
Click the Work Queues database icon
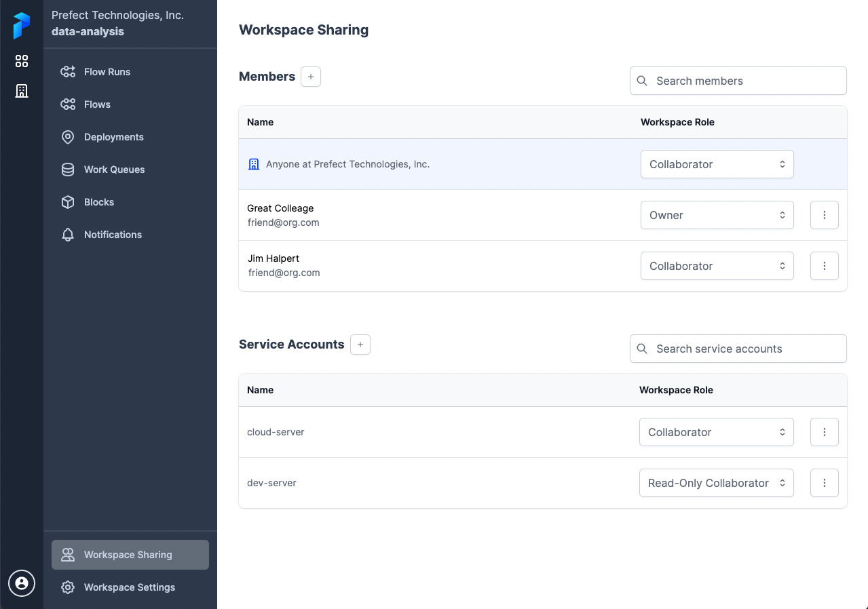click(x=68, y=170)
